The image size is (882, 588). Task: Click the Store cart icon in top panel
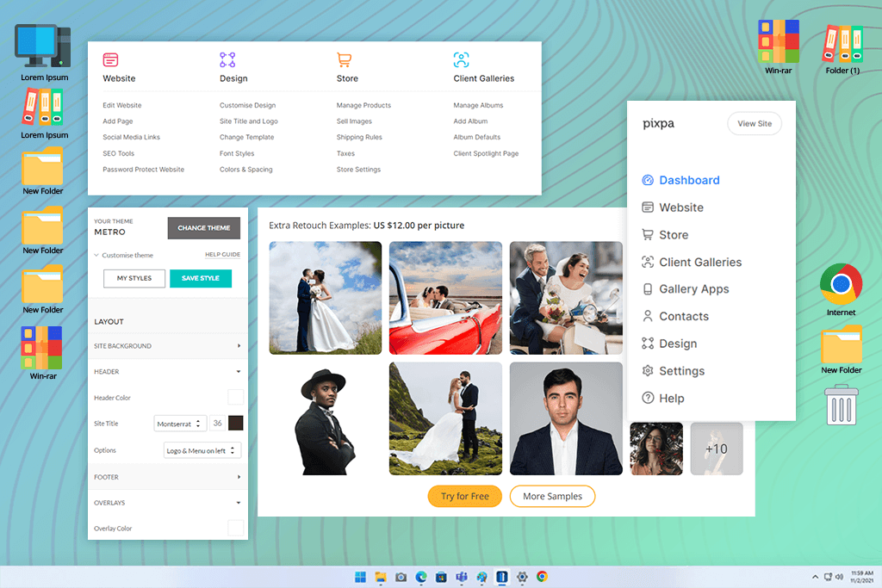[x=345, y=59]
